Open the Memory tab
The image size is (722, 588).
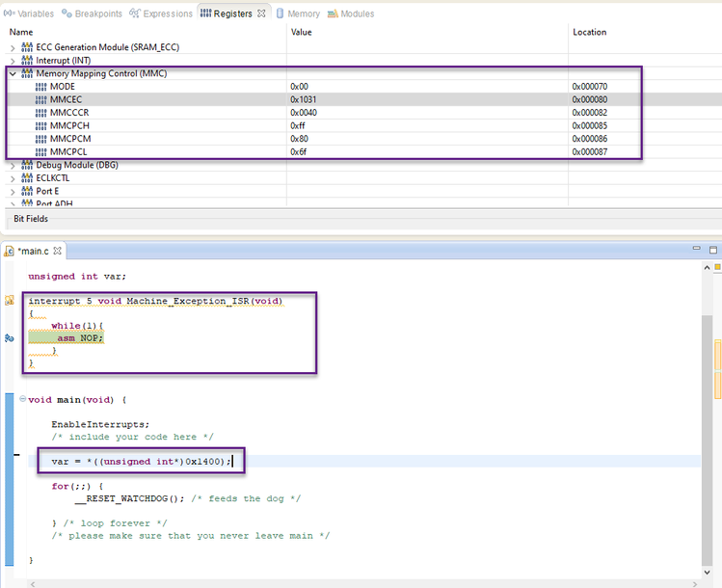[298, 13]
